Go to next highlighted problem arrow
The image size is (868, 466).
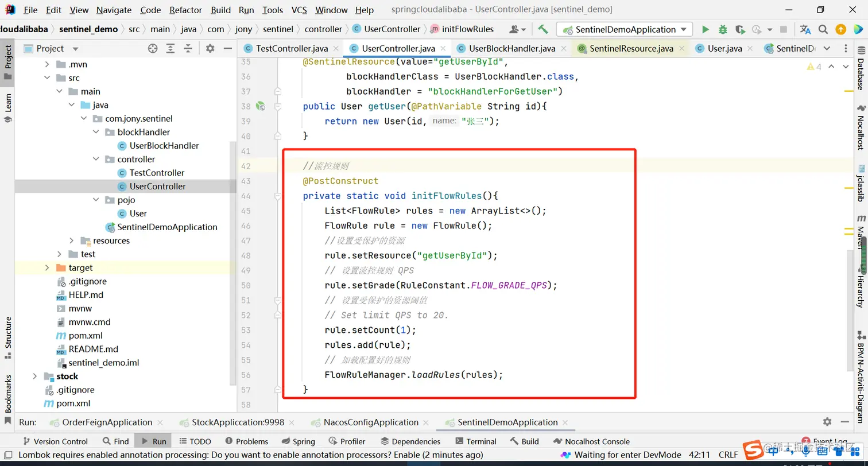pos(846,67)
